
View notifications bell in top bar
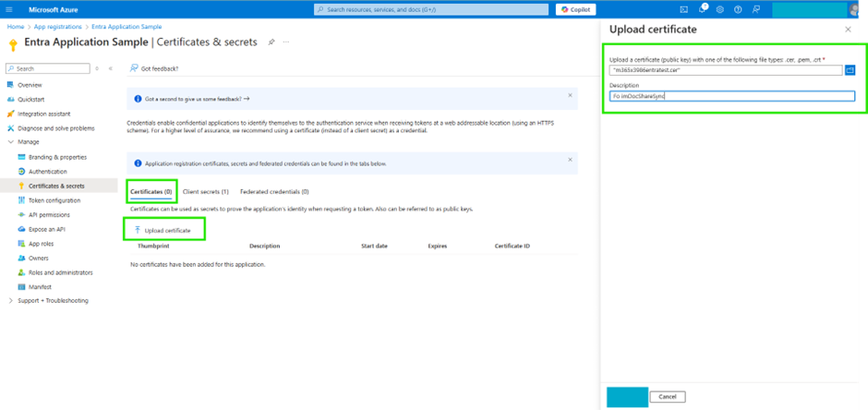click(703, 9)
